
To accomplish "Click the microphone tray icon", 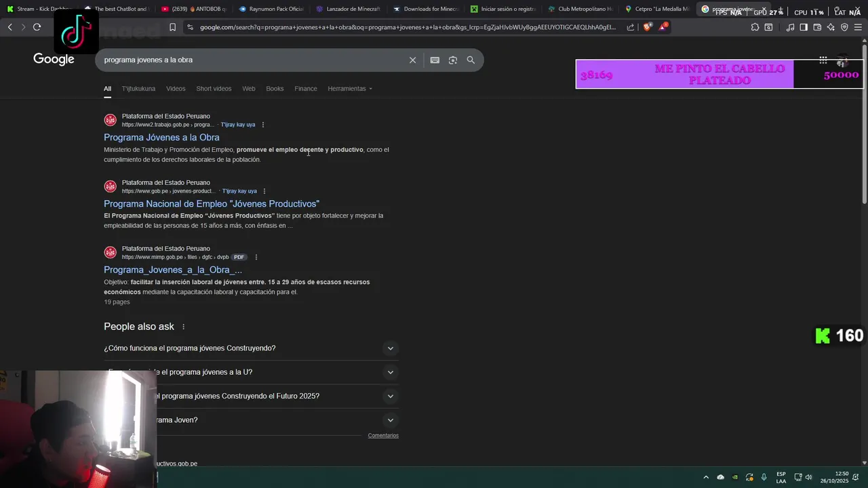I will click(x=764, y=477).
